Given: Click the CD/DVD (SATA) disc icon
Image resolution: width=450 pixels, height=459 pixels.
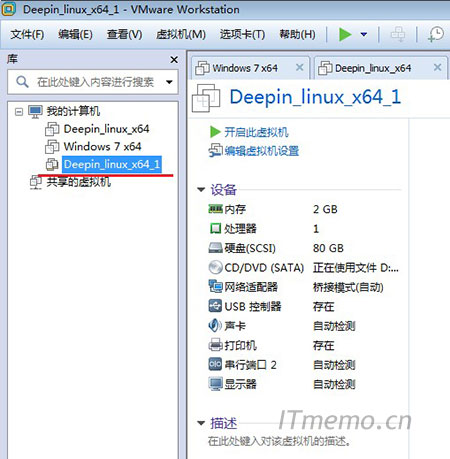Looking at the screenshot, I should click(x=215, y=267).
